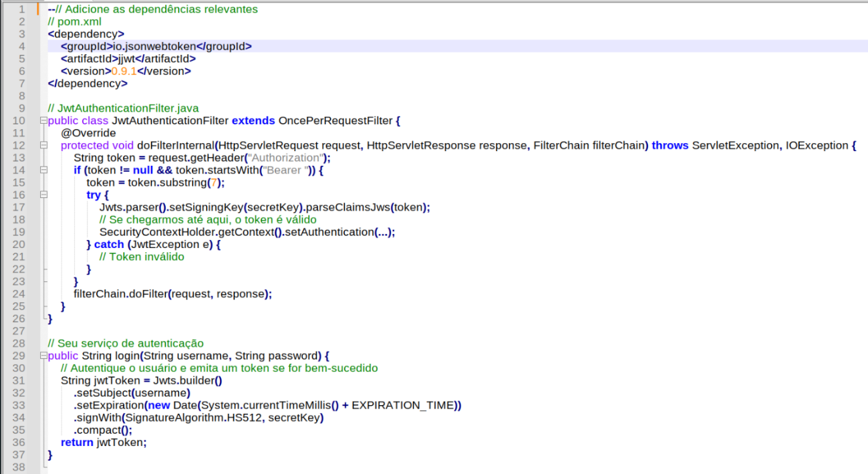Collapse the JwtAuthenticationFilter class fold marker
Screen dimensions: 868x474
click(x=43, y=121)
